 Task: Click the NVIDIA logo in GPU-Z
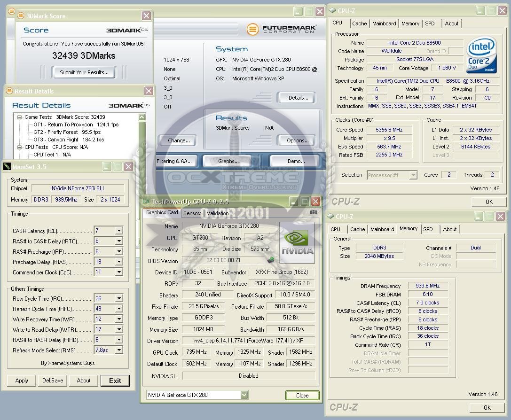click(297, 242)
